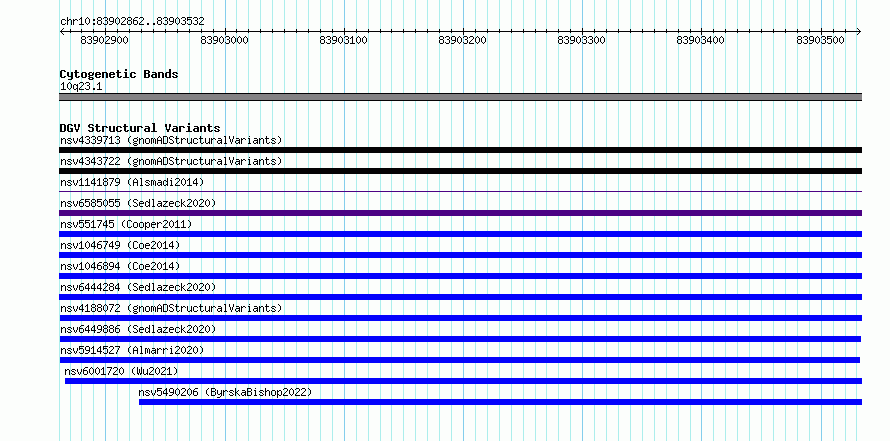Click the chr10:83902862..83903532 region label
890x441 pixels.
132,22
